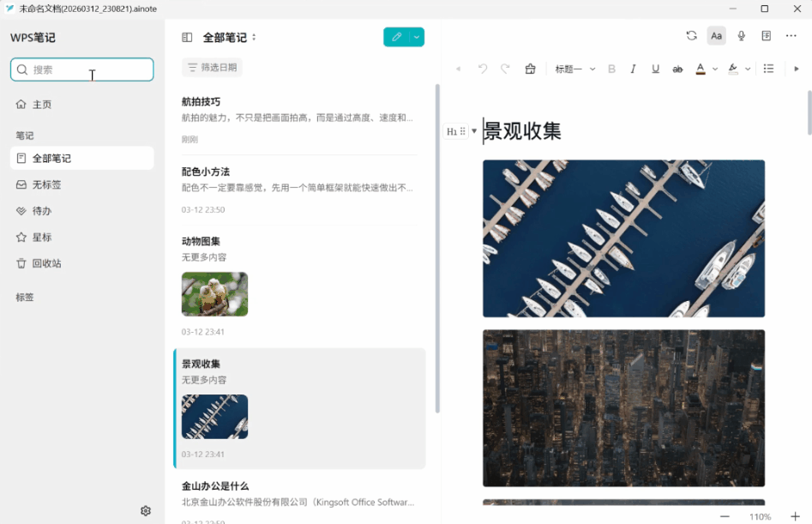Toggle underline formatting

654,69
